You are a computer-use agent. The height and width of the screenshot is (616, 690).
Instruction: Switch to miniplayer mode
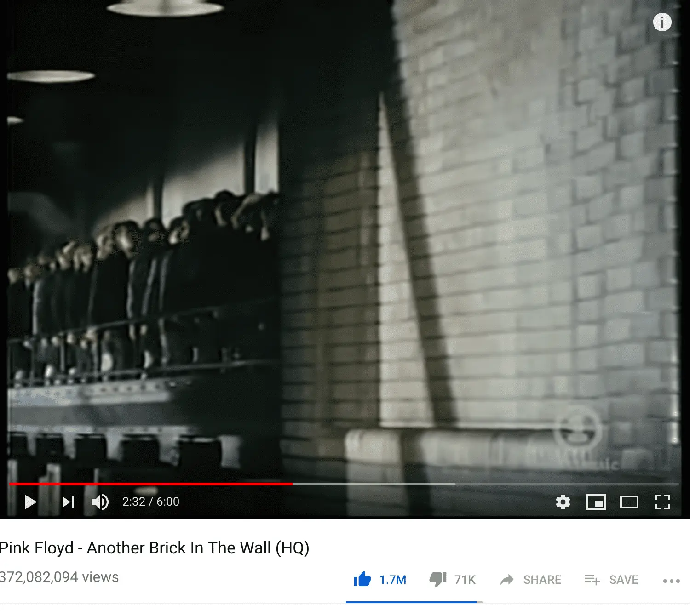click(x=596, y=502)
